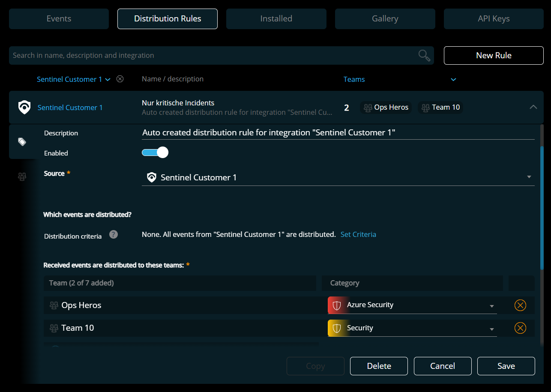
Task: Click the Distribution criteria help icon
Action: (x=114, y=234)
